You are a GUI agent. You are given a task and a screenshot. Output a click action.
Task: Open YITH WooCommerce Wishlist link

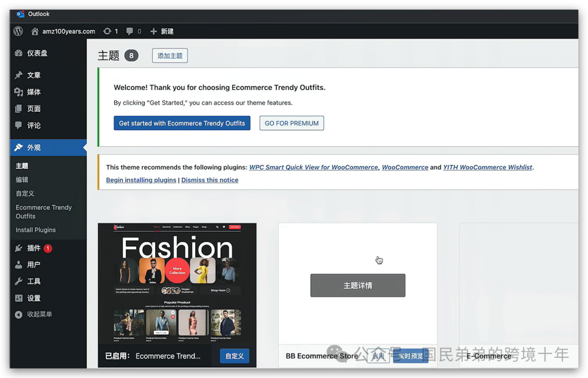487,167
